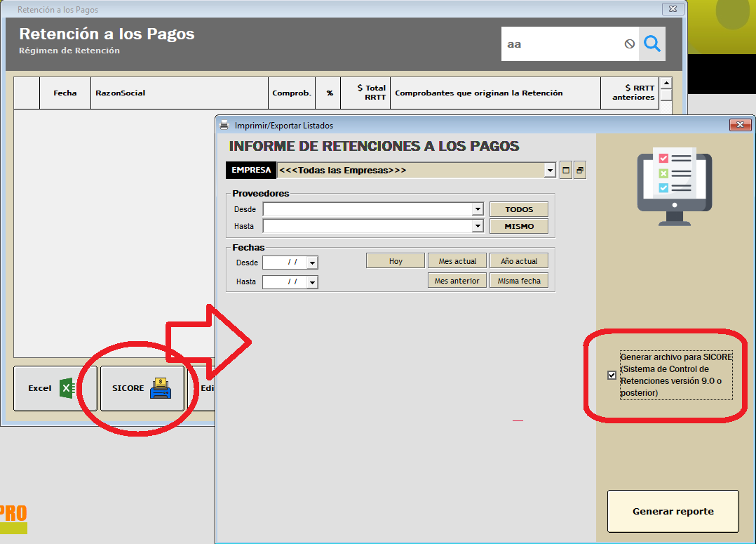Open the Empresa dropdown list

pyautogui.click(x=549, y=171)
